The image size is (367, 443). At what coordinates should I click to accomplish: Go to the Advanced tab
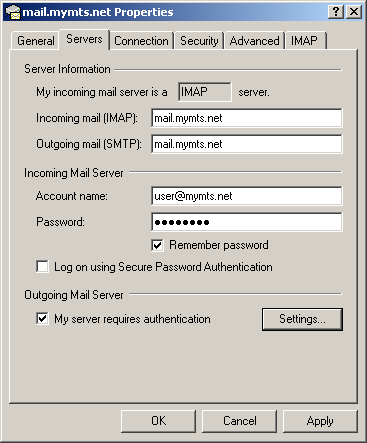click(x=254, y=41)
